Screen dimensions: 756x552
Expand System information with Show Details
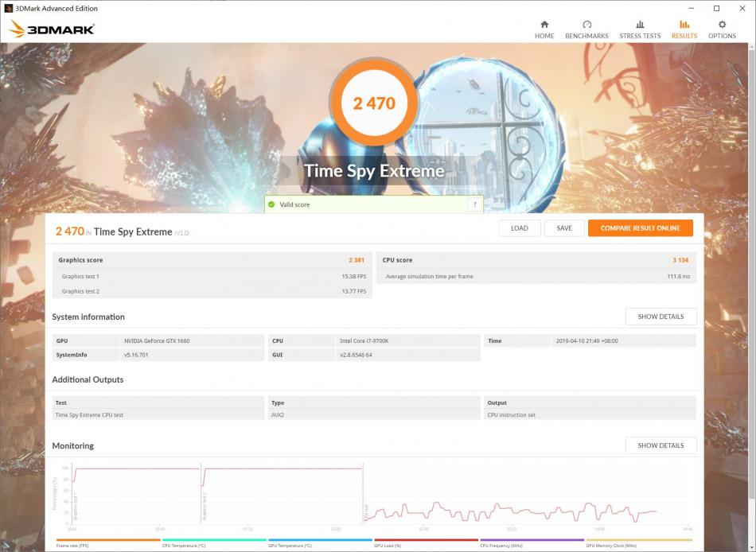661,317
